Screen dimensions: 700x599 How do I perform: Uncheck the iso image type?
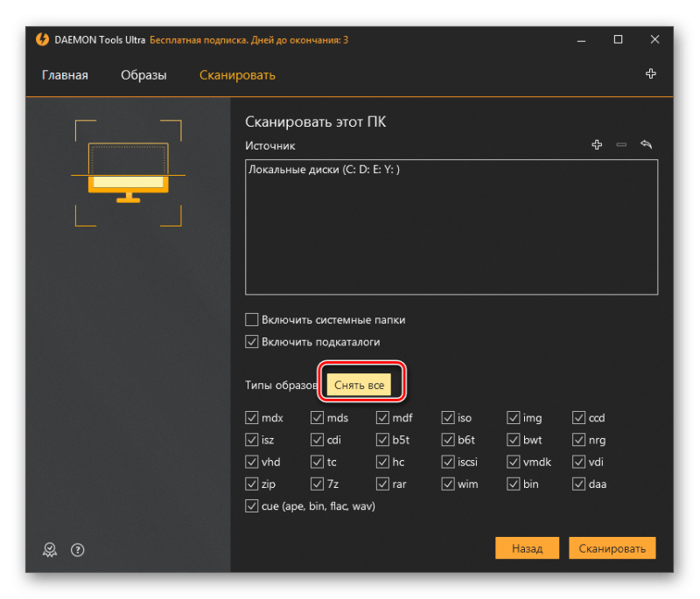pos(448,418)
